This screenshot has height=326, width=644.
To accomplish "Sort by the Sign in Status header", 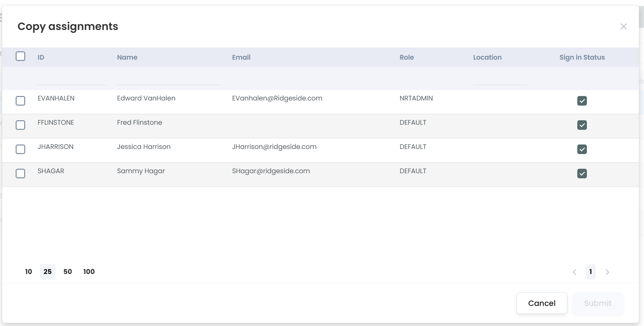I will [582, 57].
